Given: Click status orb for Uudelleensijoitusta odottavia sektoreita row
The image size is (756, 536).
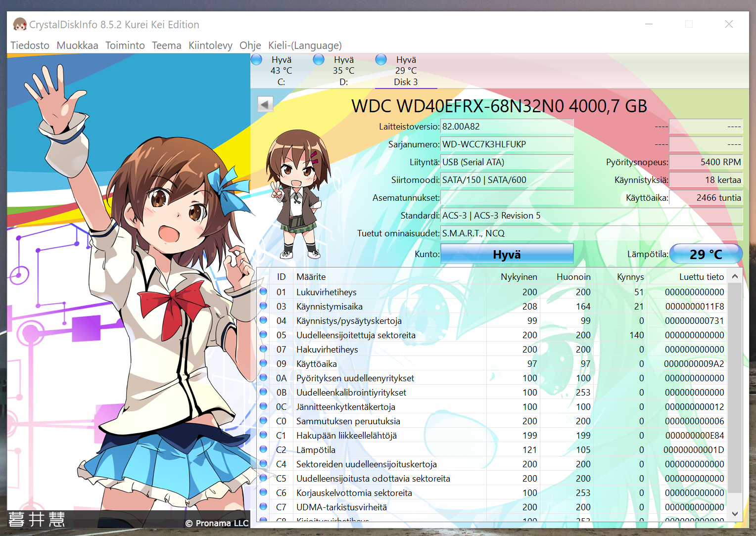Looking at the screenshot, I should [263, 478].
